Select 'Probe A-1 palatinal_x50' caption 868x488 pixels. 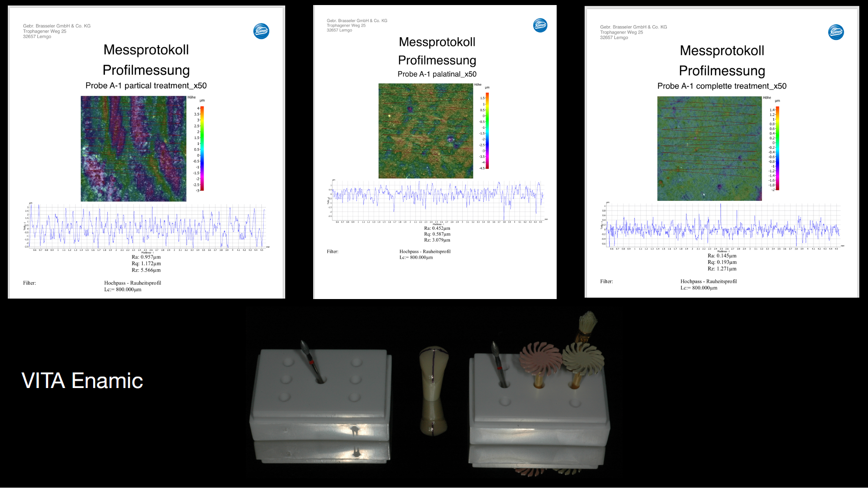[x=437, y=74]
